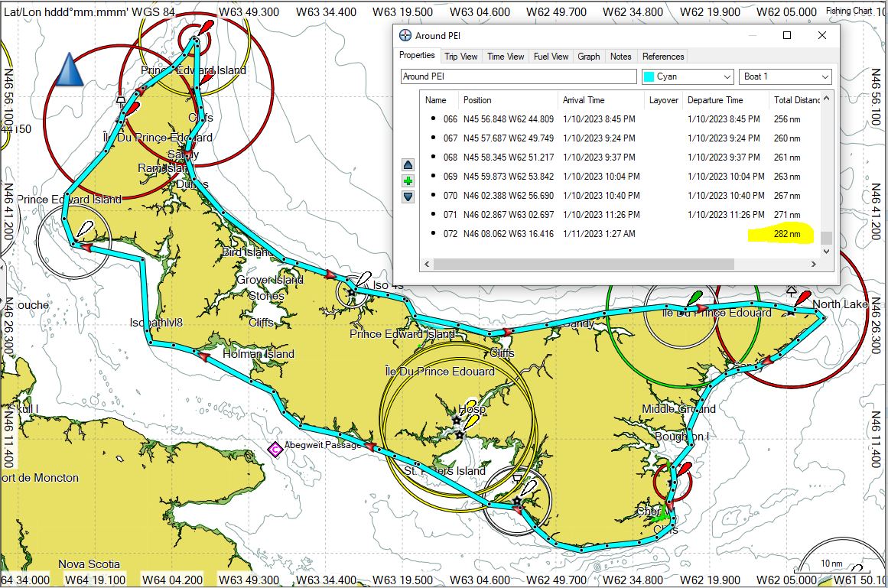This screenshot has width=888, height=588.
Task: Click the scroll-left arrow under the waypoint table
Action: (427, 265)
